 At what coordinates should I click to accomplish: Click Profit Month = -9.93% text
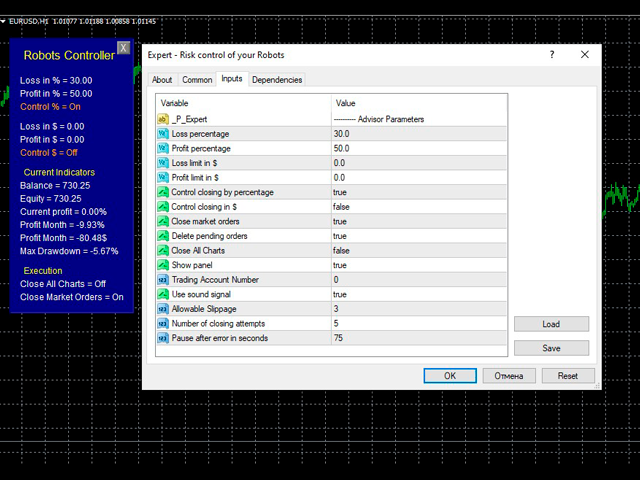[x=62, y=225]
